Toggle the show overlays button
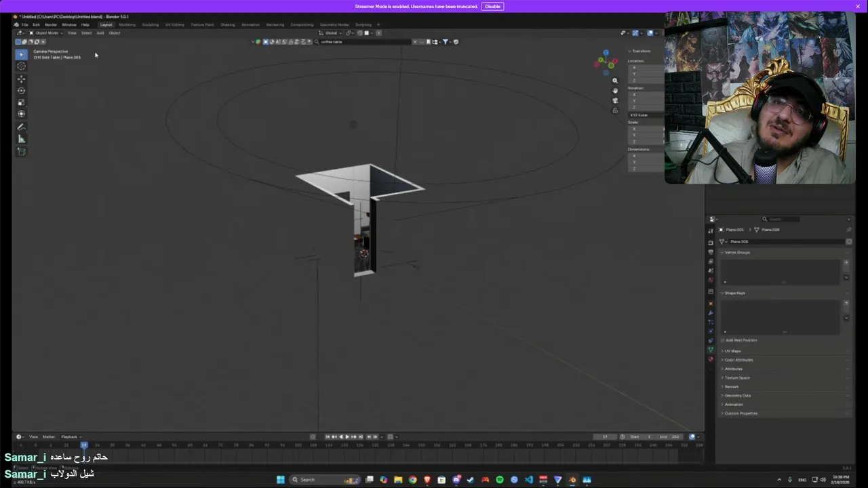This screenshot has height=488, width=868. (x=650, y=33)
